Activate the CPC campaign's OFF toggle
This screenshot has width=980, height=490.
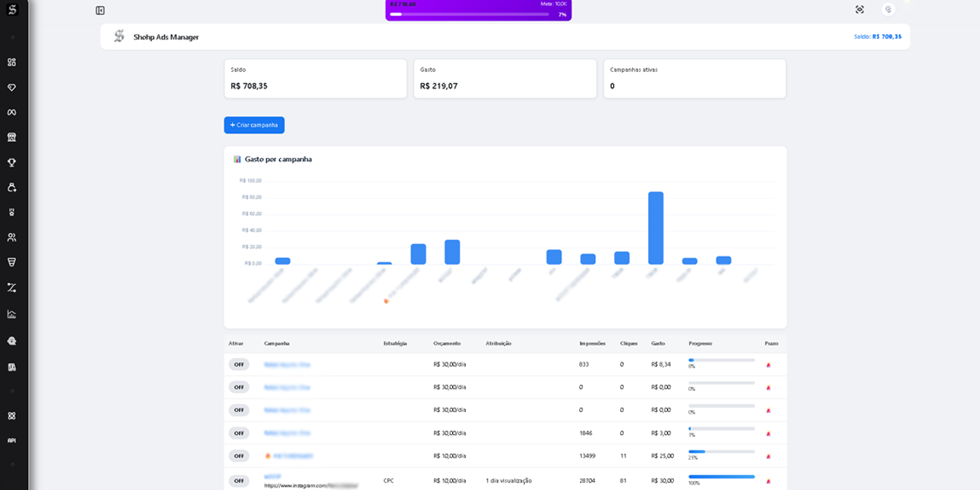point(239,481)
